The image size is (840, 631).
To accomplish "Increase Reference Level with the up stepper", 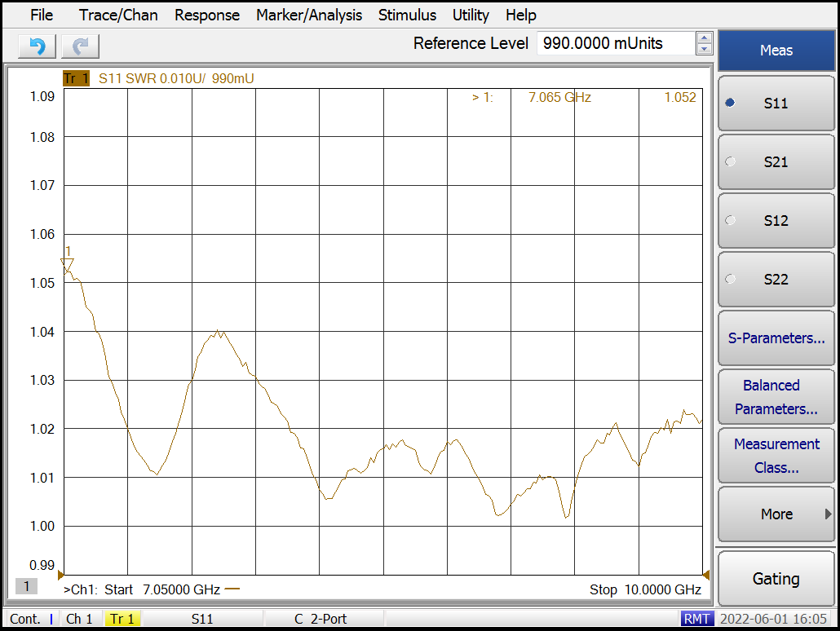I will [x=705, y=38].
